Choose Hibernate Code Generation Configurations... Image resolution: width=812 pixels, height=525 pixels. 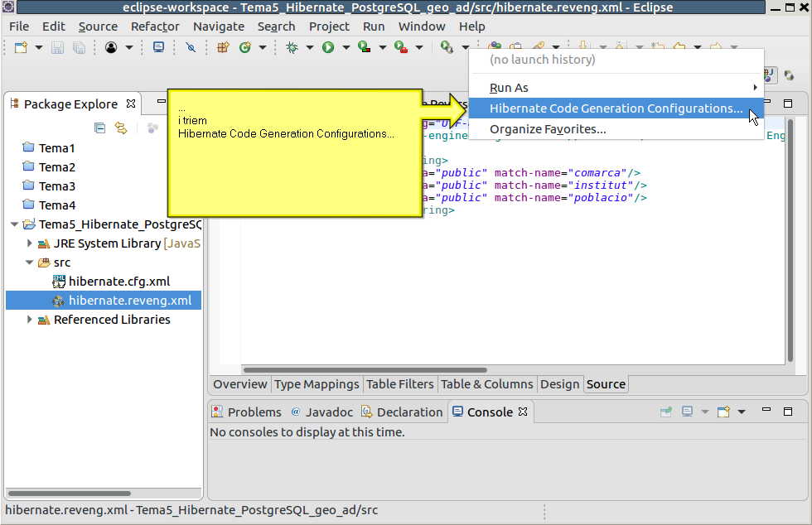(616, 108)
